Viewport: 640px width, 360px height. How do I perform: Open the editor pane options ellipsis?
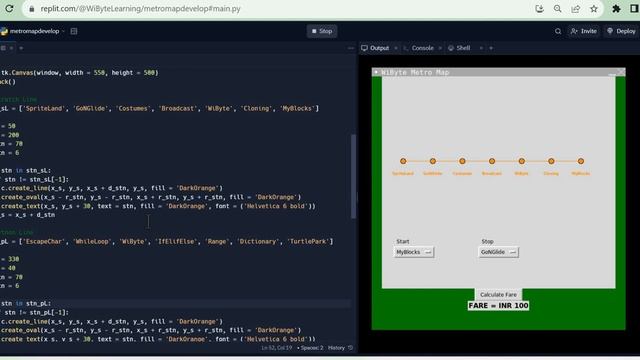[x=351, y=48]
